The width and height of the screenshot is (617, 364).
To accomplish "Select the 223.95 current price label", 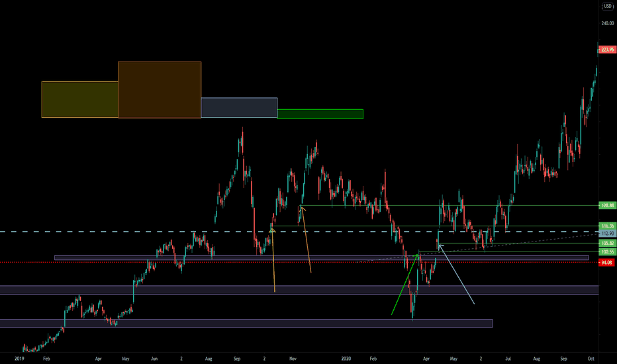I will [x=607, y=50].
